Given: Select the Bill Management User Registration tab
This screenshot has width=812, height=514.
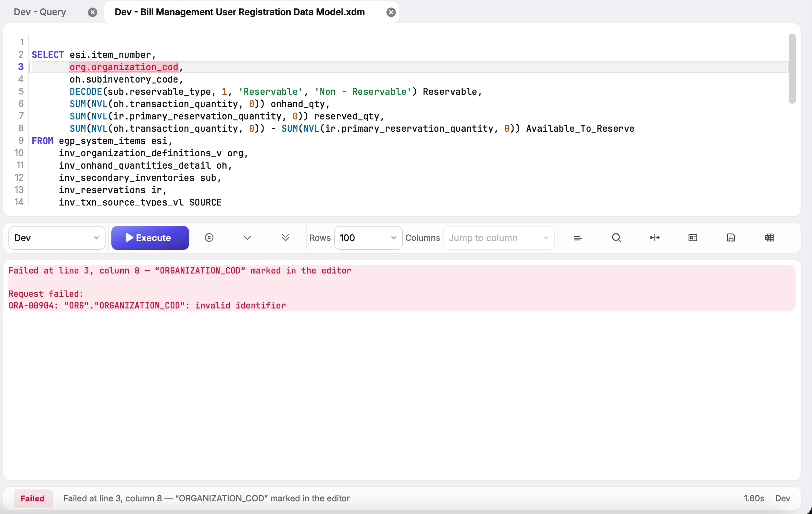Looking at the screenshot, I should tap(240, 12).
